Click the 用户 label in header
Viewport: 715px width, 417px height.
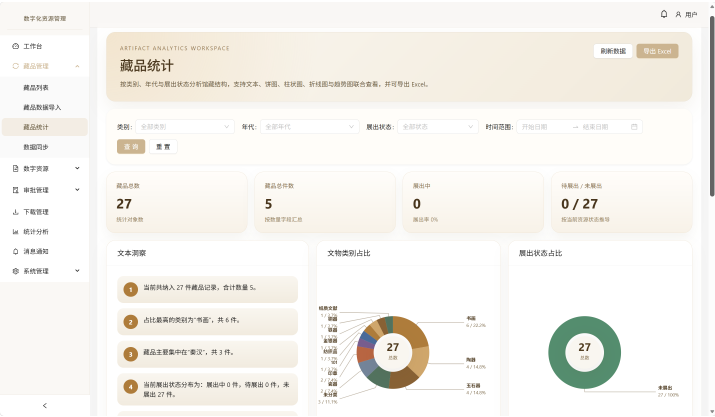(691, 15)
